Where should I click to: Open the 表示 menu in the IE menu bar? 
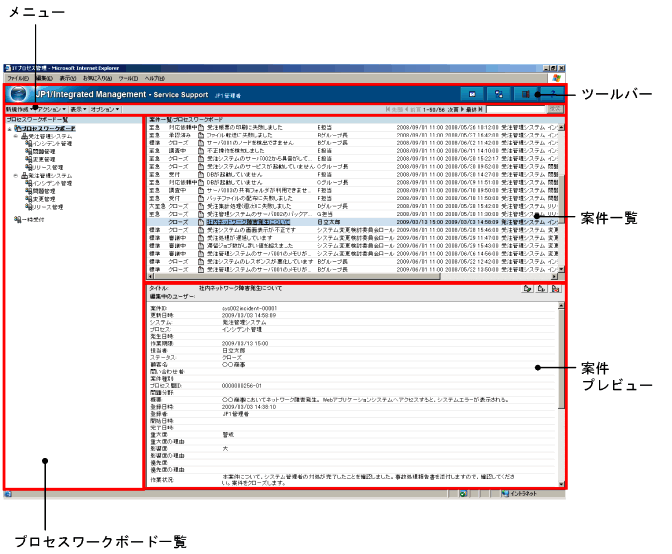pos(68,78)
